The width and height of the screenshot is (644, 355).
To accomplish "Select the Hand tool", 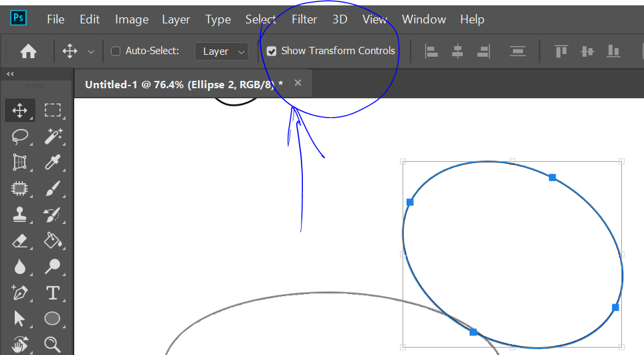I will coord(19,344).
